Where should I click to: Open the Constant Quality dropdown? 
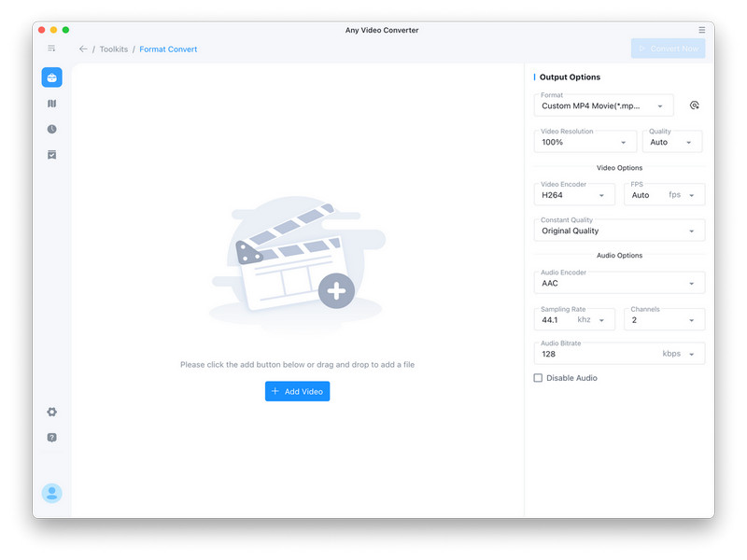619,231
